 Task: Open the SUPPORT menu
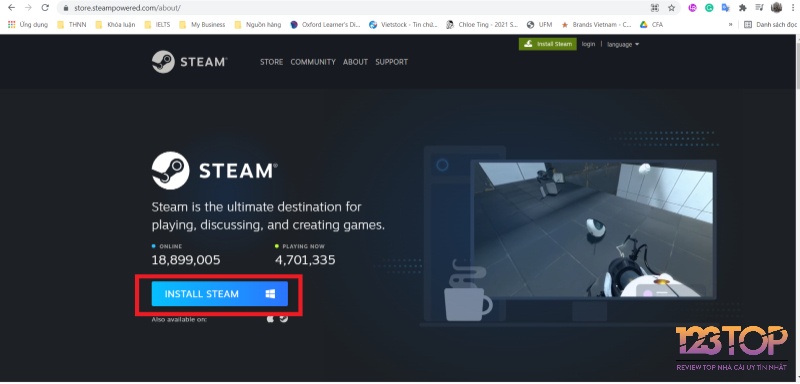[391, 62]
